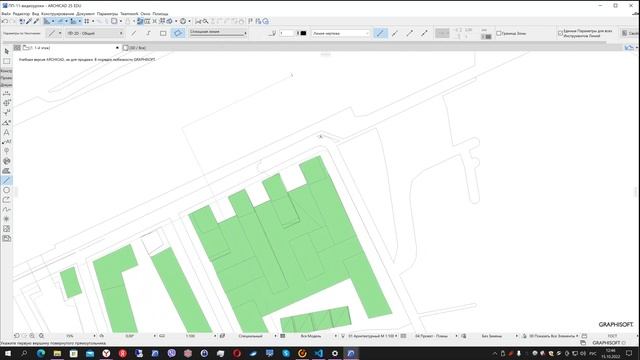The height and width of the screenshot is (360, 640).
Task: Activate the Text tool marked A
Action: coord(6,132)
